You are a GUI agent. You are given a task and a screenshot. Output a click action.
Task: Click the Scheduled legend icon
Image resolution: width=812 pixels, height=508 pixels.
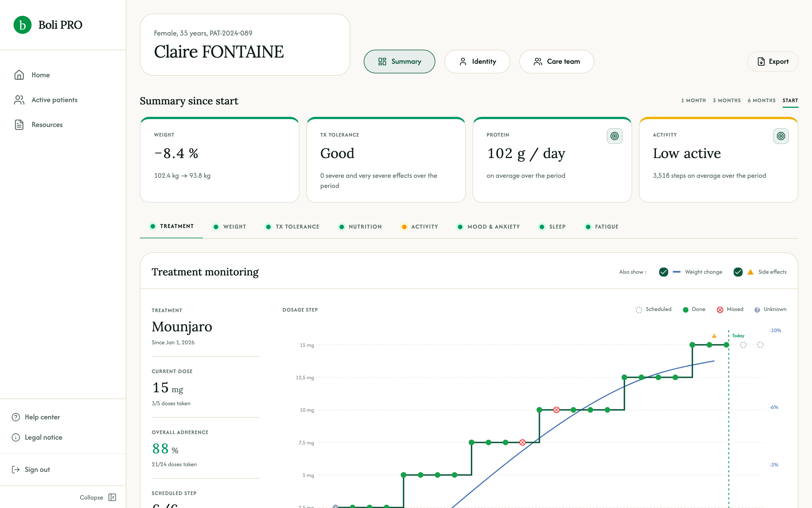click(x=639, y=310)
